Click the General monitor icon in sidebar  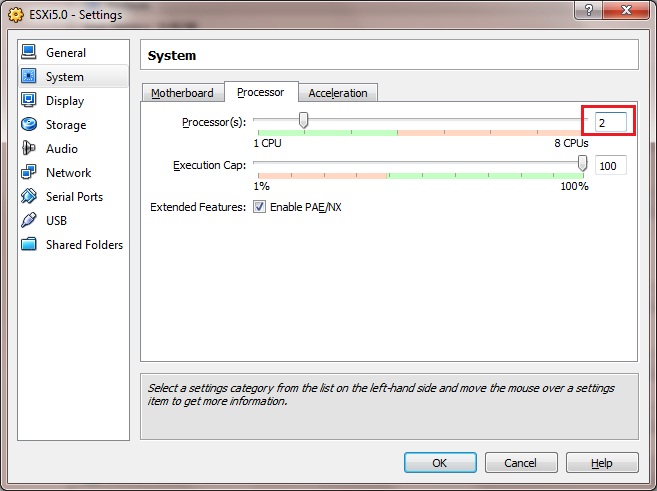(29, 52)
